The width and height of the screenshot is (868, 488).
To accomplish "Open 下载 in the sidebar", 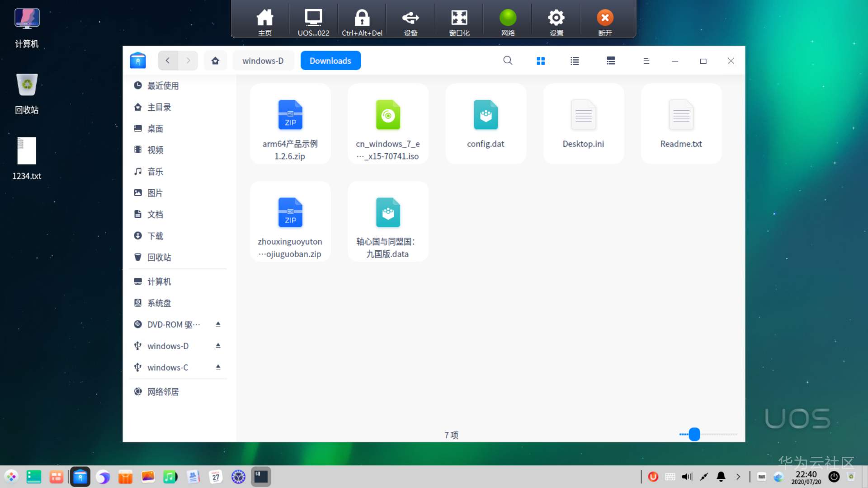I will (155, 236).
